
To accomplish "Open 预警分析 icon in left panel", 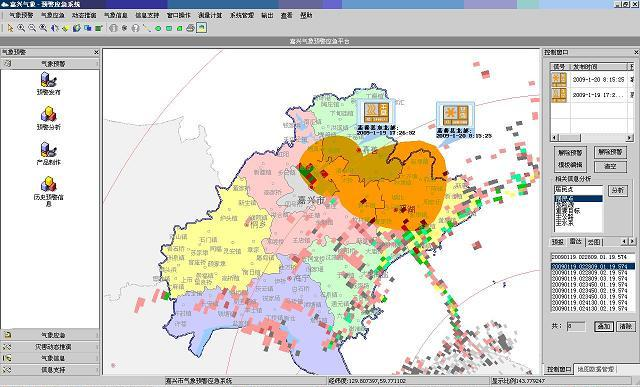I will tap(49, 118).
